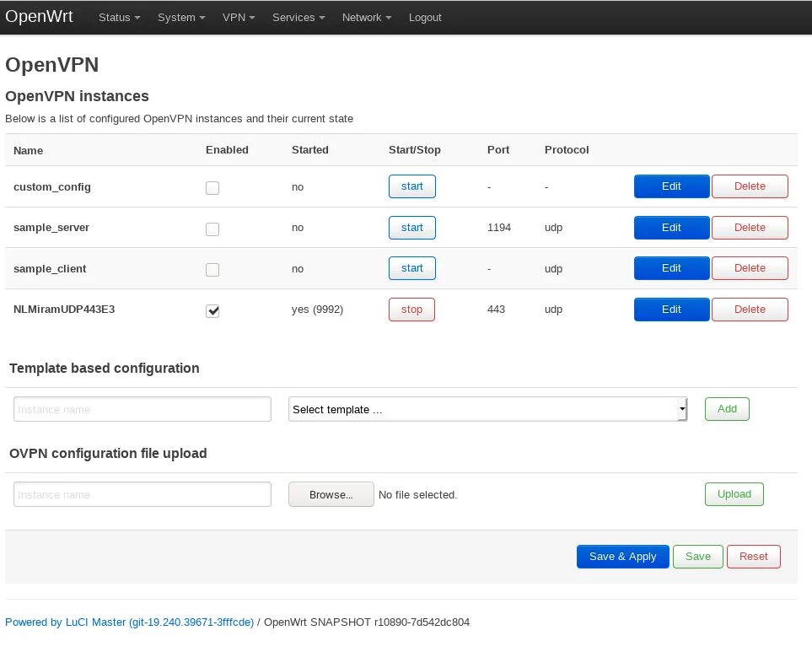Screen dimensions: 812x668
Task: Click the template Instance name field
Action: click(x=142, y=408)
